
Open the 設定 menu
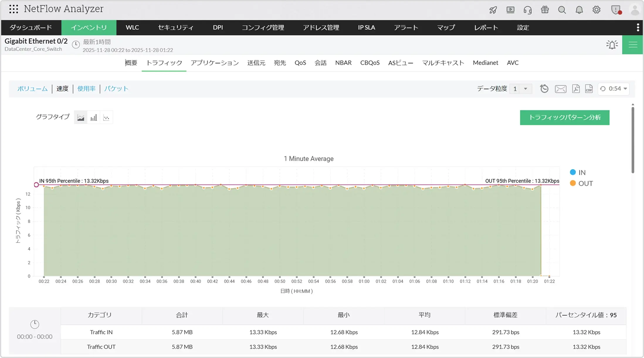point(523,28)
